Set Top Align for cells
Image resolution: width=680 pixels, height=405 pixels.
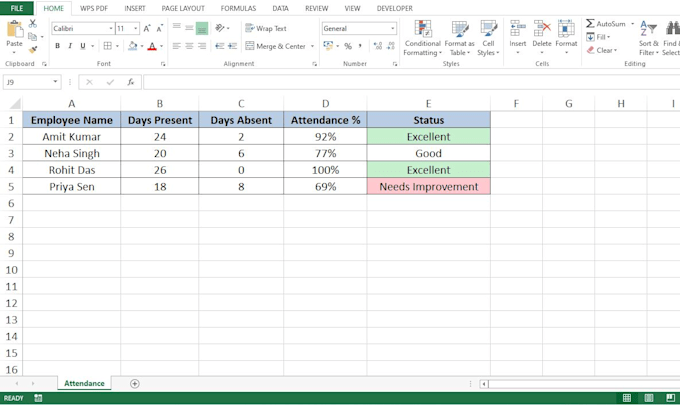[x=177, y=27]
